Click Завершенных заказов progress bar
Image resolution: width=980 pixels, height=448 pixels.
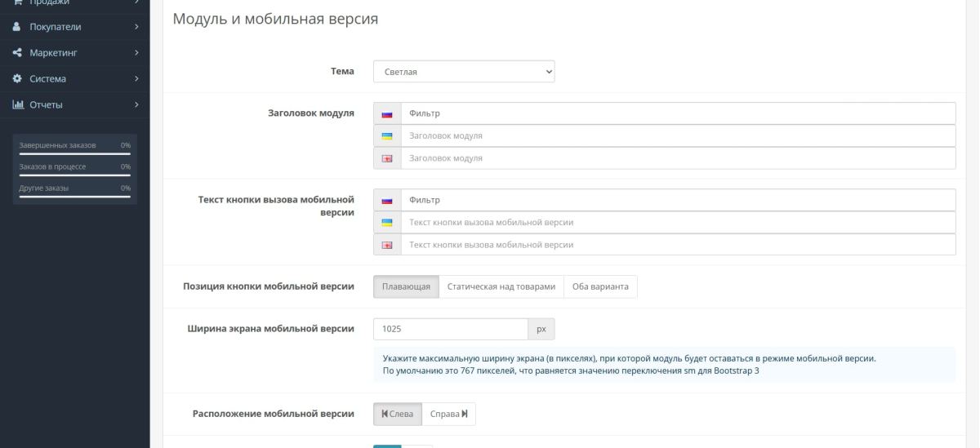[75, 153]
